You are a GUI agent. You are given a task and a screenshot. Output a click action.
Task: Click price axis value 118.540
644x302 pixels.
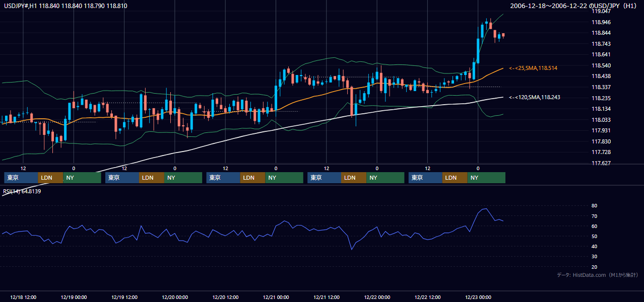pos(602,65)
